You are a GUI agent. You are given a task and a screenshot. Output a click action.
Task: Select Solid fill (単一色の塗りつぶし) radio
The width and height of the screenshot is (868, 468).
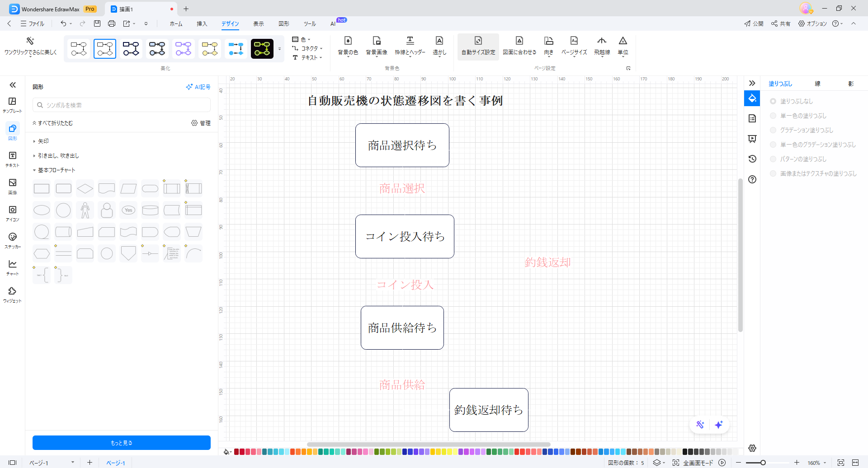773,116
